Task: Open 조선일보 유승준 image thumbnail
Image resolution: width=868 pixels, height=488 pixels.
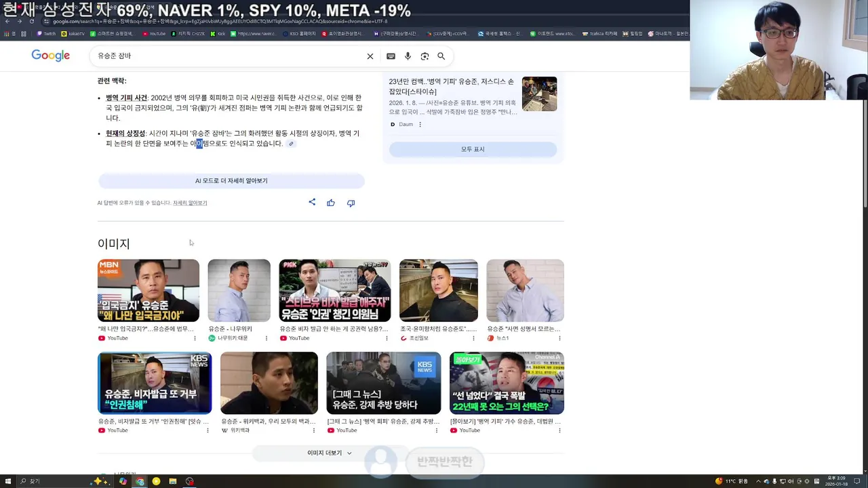Action: click(439, 291)
